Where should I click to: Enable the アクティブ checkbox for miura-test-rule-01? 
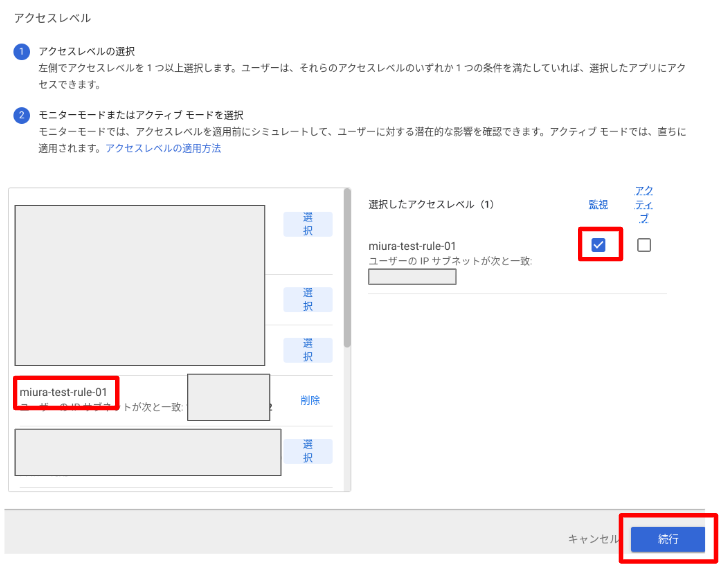[644, 245]
